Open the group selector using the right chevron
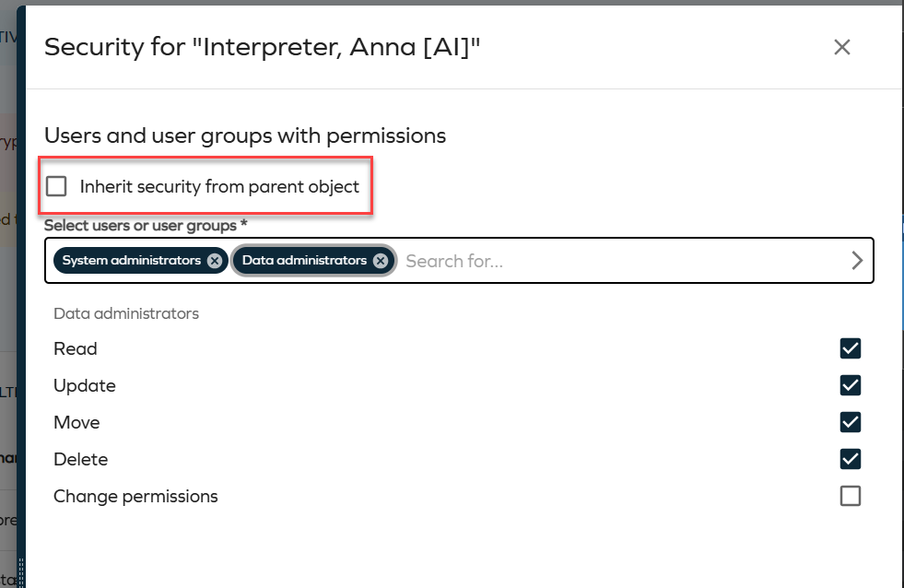This screenshot has height=588, width=904. tap(856, 260)
